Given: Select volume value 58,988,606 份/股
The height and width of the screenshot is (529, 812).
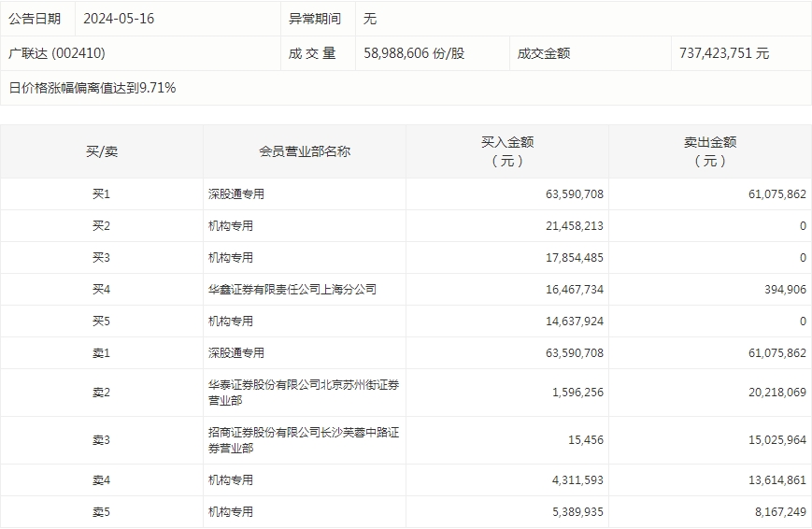Looking at the screenshot, I should tap(414, 53).
